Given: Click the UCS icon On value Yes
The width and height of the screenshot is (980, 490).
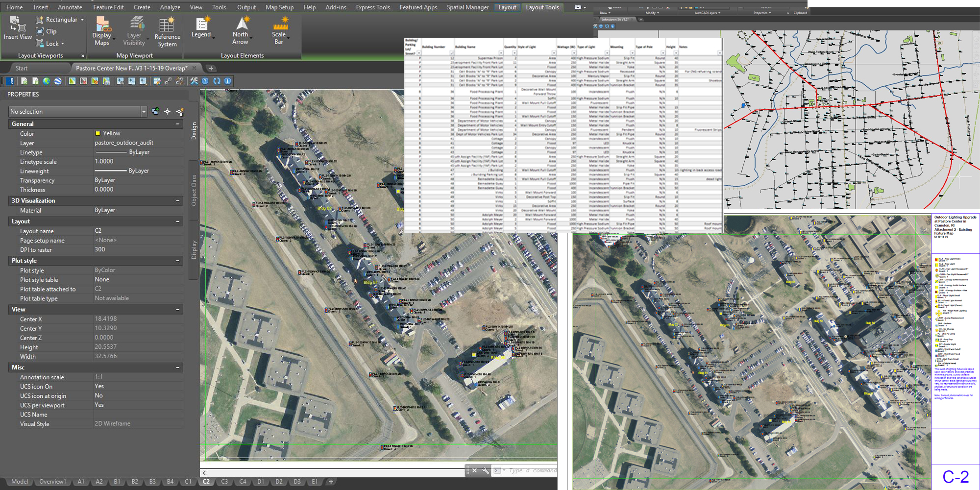Looking at the screenshot, I should 99,386.
